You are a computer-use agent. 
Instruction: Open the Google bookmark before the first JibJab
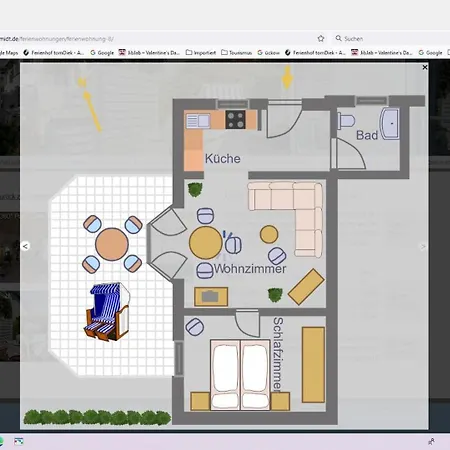pyautogui.click(x=102, y=53)
